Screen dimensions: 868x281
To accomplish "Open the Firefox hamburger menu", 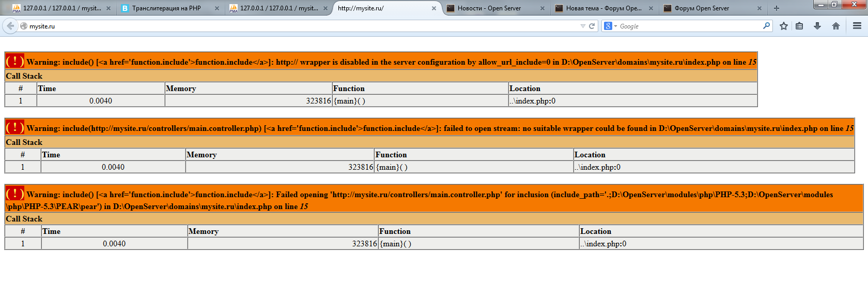I will (857, 26).
